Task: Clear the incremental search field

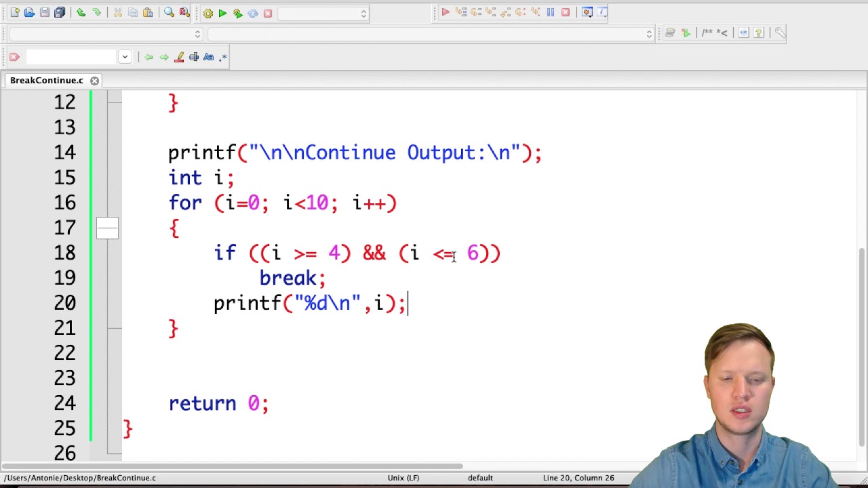Action: point(14,57)
